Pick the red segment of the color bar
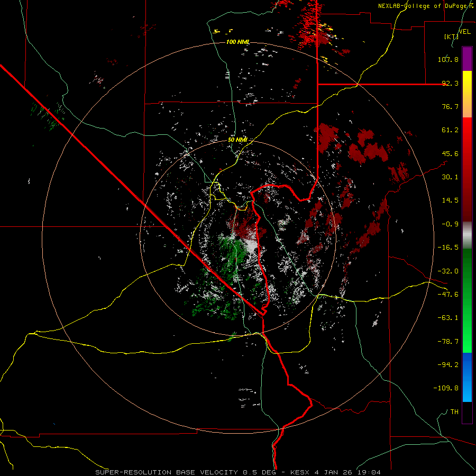This screenshot has height=476, width=476. (467, 169)
